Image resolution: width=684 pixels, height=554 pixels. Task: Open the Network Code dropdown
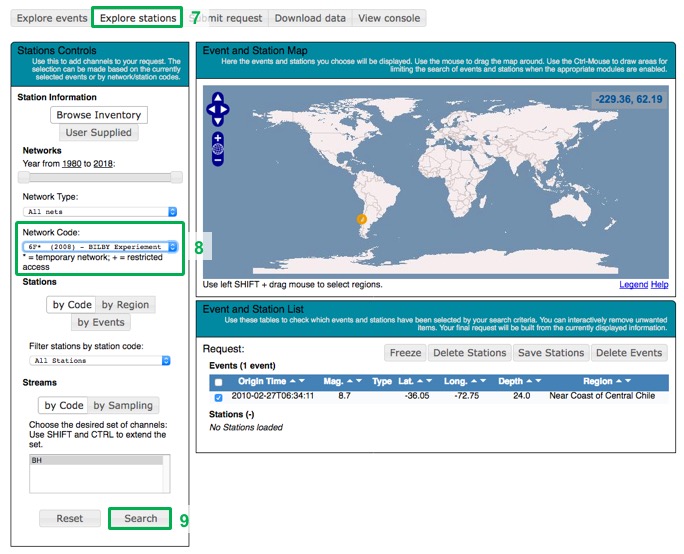pyautogui.click(x=99, y=246)
